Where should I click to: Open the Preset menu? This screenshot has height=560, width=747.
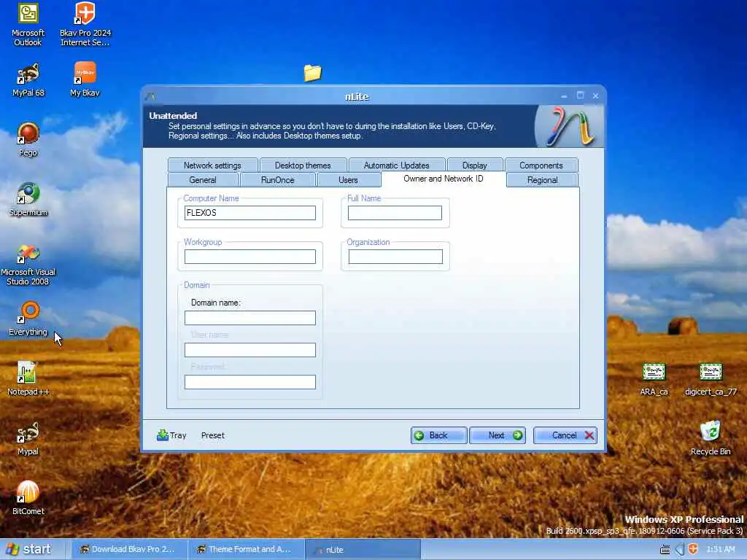pos(212,435)
